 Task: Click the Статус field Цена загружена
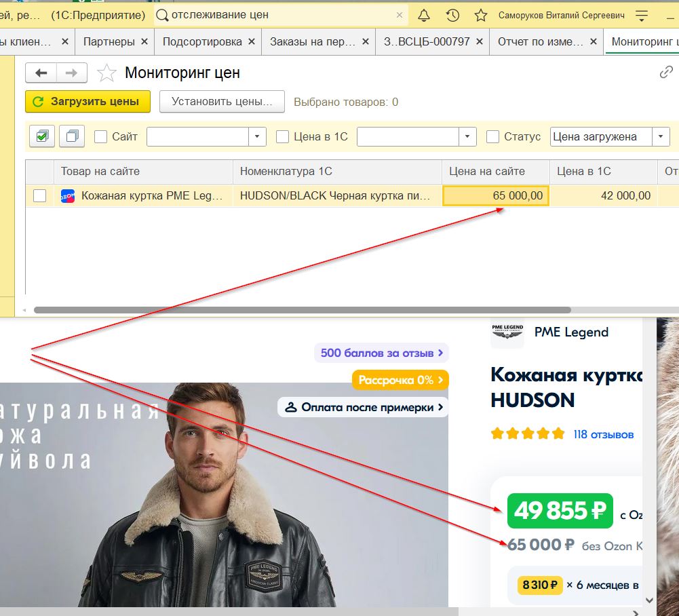pyautogui.click(x=601, y=136)
